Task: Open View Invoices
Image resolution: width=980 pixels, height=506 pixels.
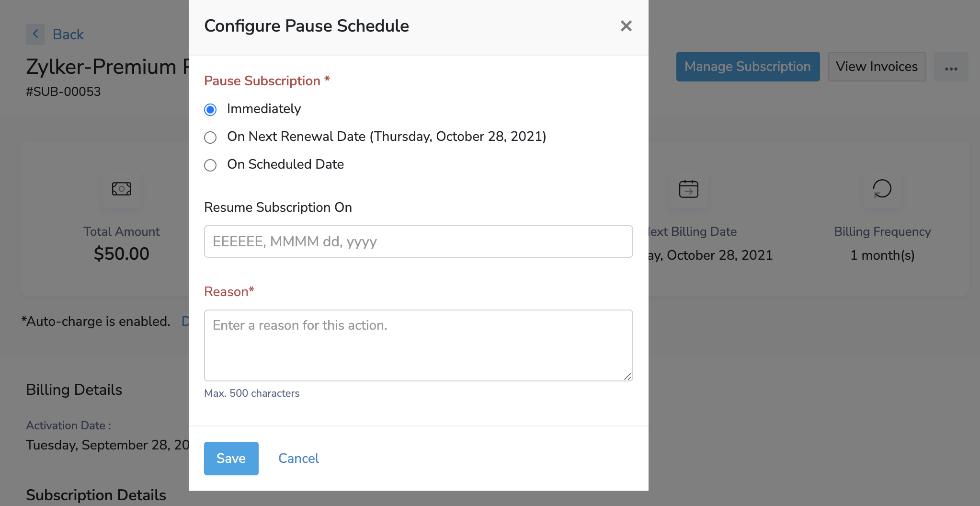Action: click(877, 67)
